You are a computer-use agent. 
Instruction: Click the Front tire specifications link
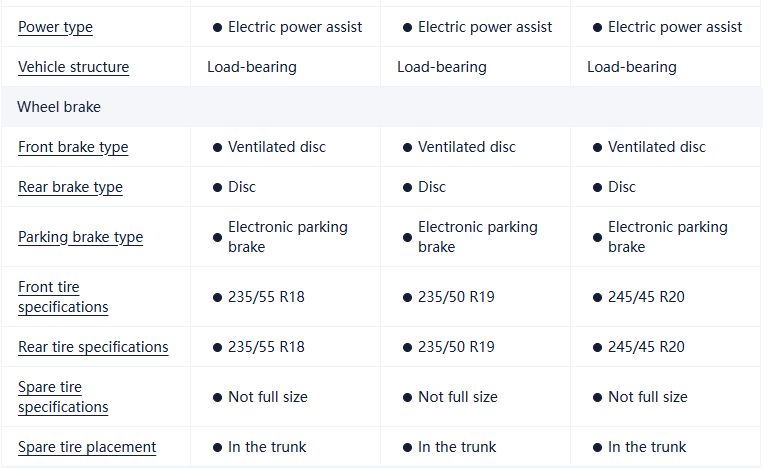pos(63,297)
